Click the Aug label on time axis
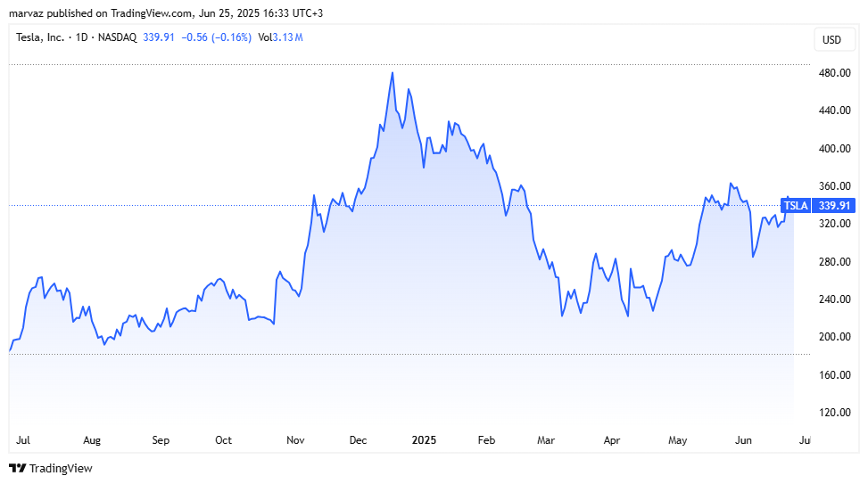This screenshot has height=484, width=868. coord(92,440)
